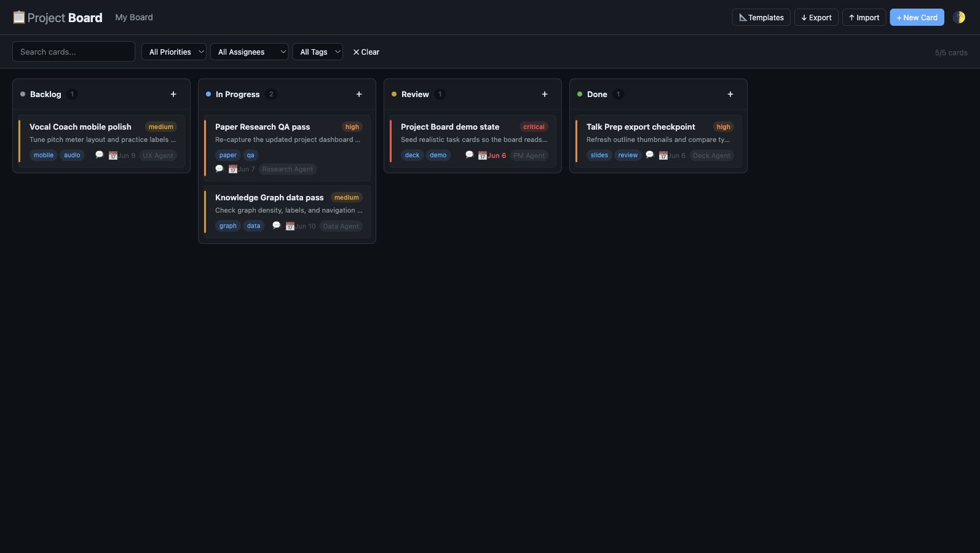Open the All Assignees filter dropdown
Viewport: 980px width, 553px height.
249,52
